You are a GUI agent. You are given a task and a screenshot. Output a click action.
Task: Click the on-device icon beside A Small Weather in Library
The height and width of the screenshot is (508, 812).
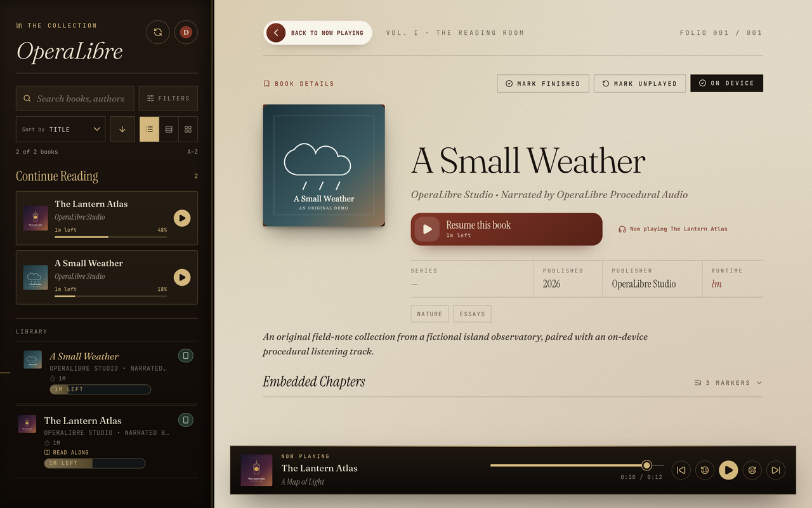186,356
